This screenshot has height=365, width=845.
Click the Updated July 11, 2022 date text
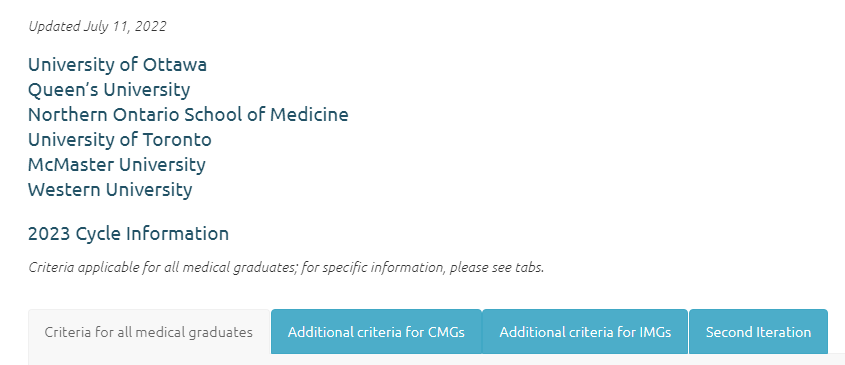[98, 26]
